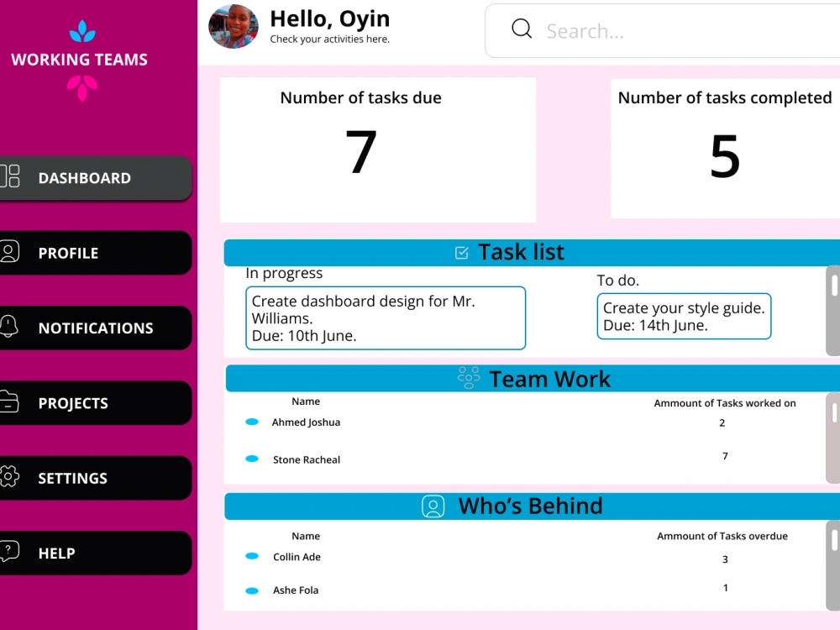Click the bullet beside Stone Racheal
The image size is (840, 630).
tap(252, 459)
